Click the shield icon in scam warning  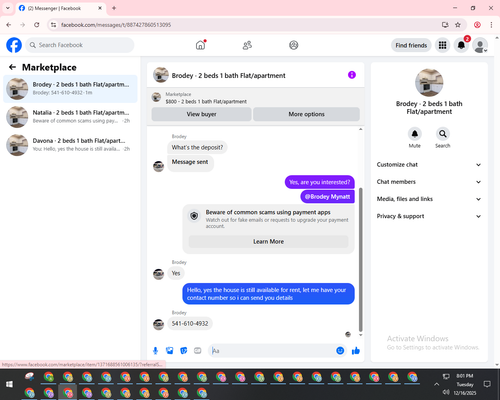[x=194, y=216]
